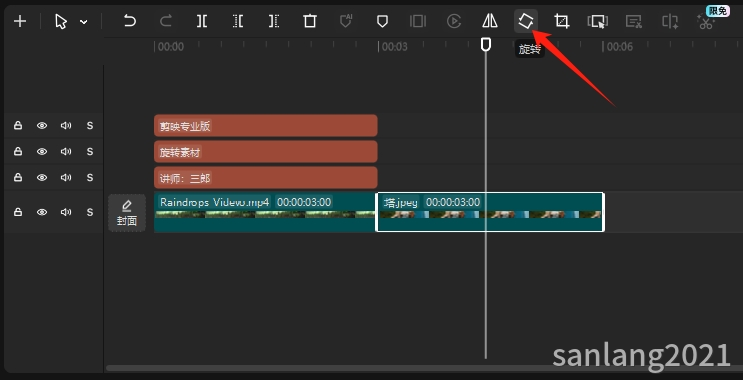Mute the 讲师：三郎 track
Screen dimensions: 743x380
pyautogui.click(x=66, y=177)
